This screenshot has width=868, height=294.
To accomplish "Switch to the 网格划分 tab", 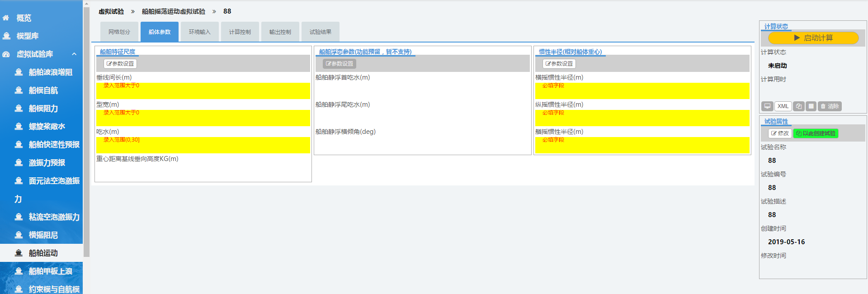I will click(x=119, y=32).
